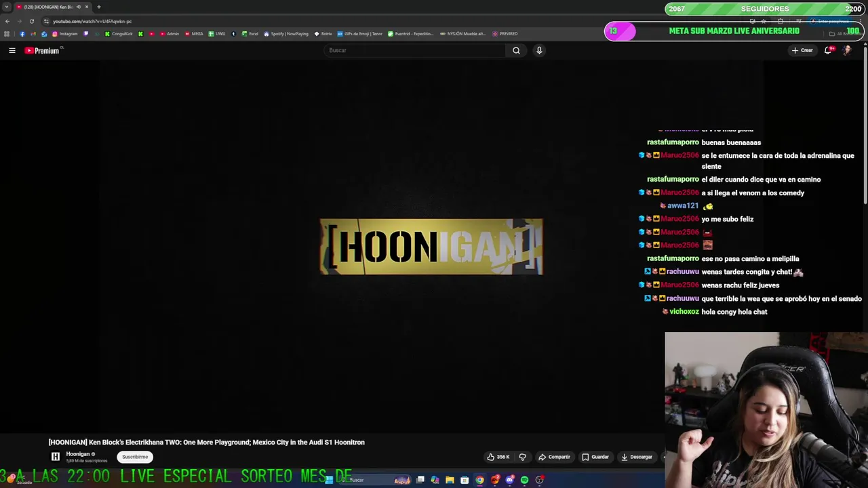Reload the page in Chrome
The height and width of the screenshot is (488, 868).
click(31, 21)
